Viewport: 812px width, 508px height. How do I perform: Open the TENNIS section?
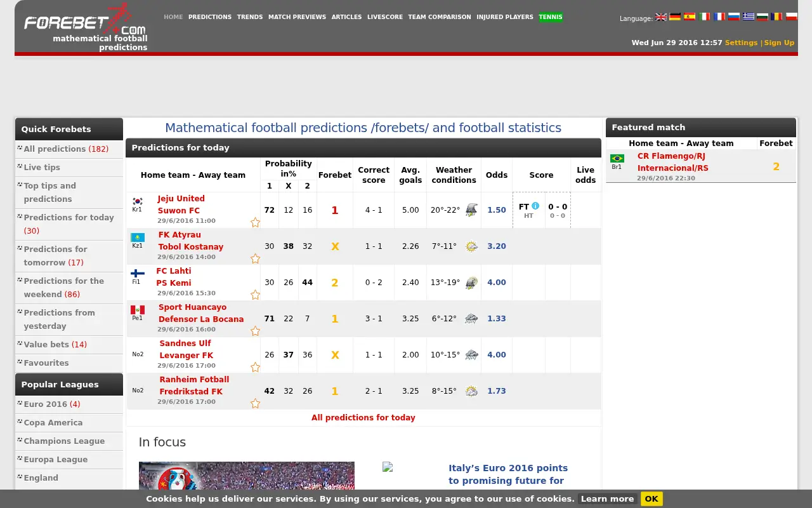tap(551, 17)
